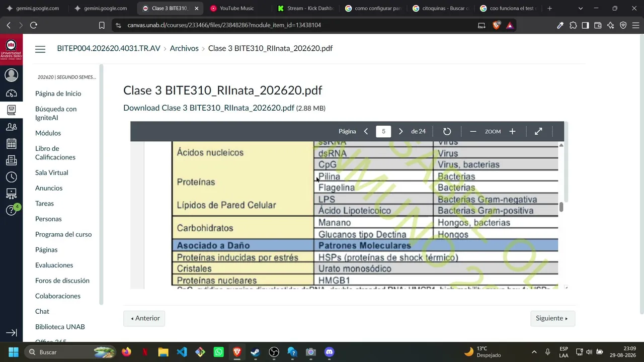
Task: Edit the PDF page number field
Action: pyautogui.click(x=383, y=131)
